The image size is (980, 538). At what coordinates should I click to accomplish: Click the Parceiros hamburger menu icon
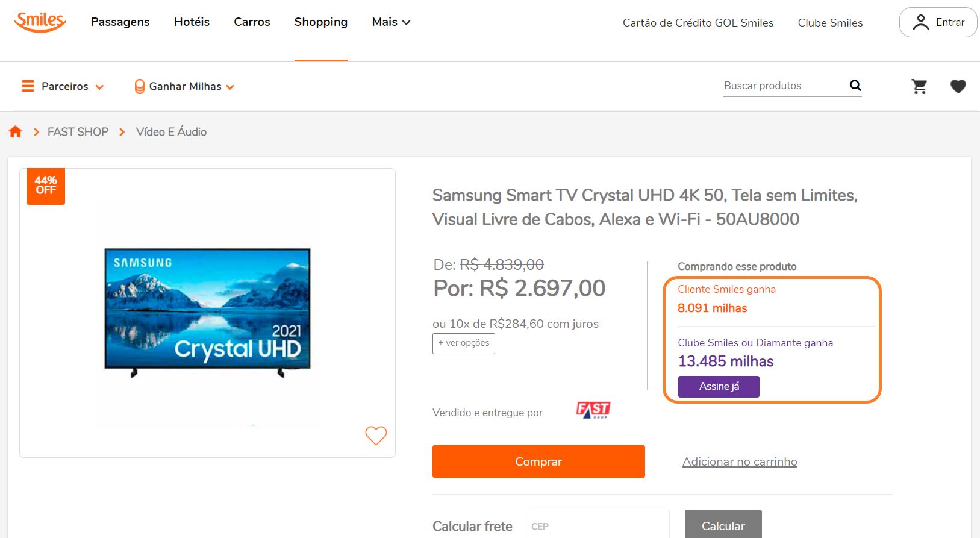coord(28,86)
